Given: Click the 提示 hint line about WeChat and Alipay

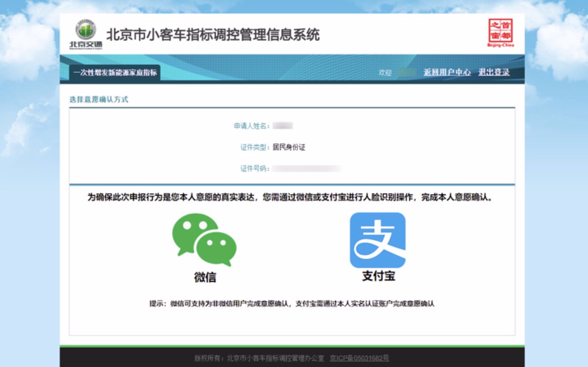Looking at the screenshot, I should pos(292,304).
